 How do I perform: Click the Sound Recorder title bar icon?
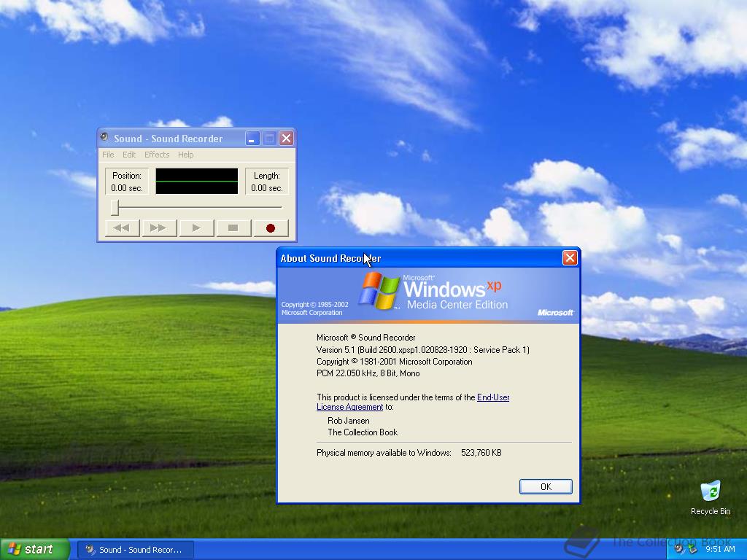tap(104, 138)
